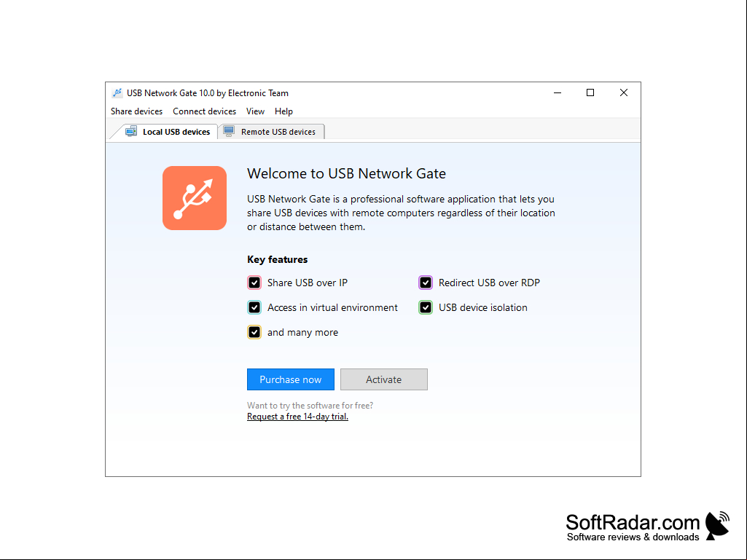This screenshot has width=747, height=560.
Task: Click the 'Share USB over IP' label
Action: pyautogui.click(x=308, y=283)
